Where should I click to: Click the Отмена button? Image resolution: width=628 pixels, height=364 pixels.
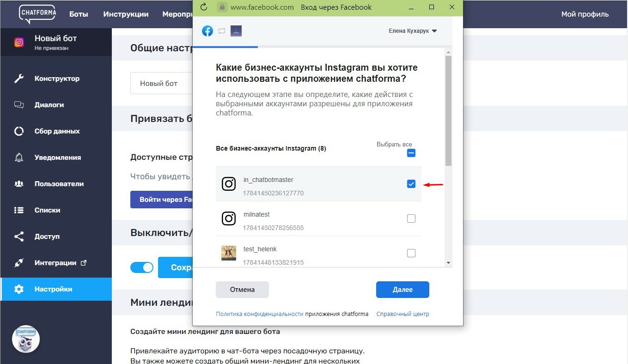242,290
